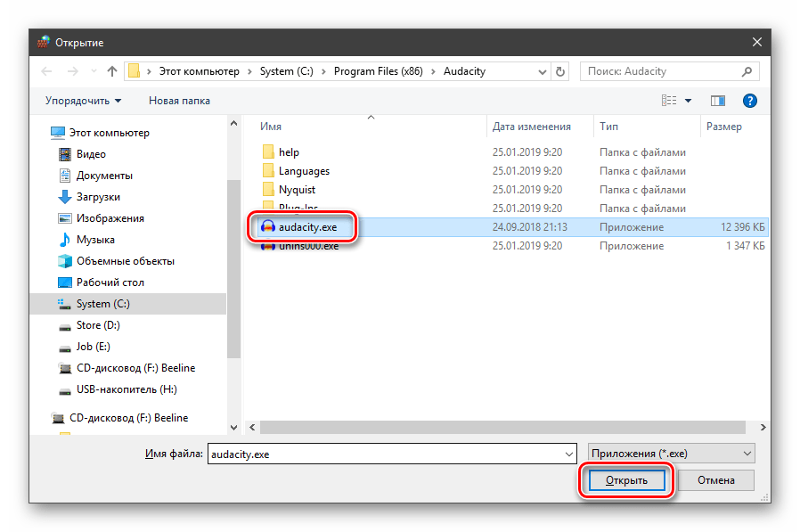
Task: Open the view options dropdown arrow
Action: [688, 101]
